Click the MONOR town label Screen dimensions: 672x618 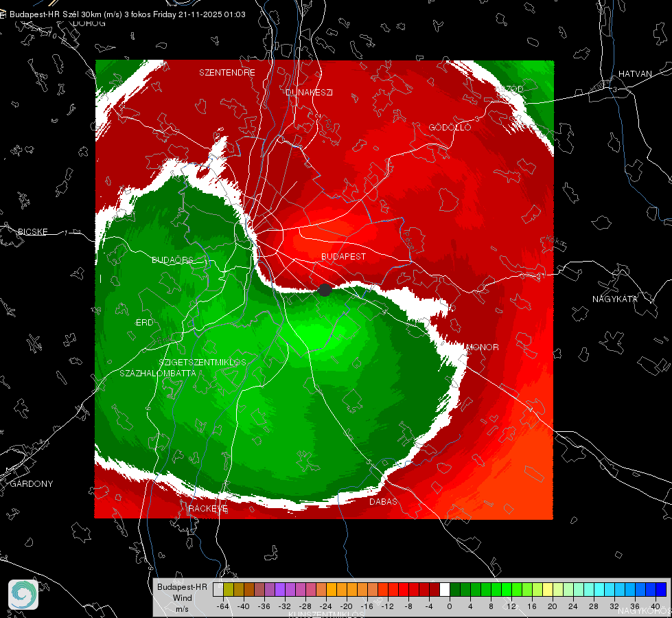pyautogui.click(x=483, y=347)
